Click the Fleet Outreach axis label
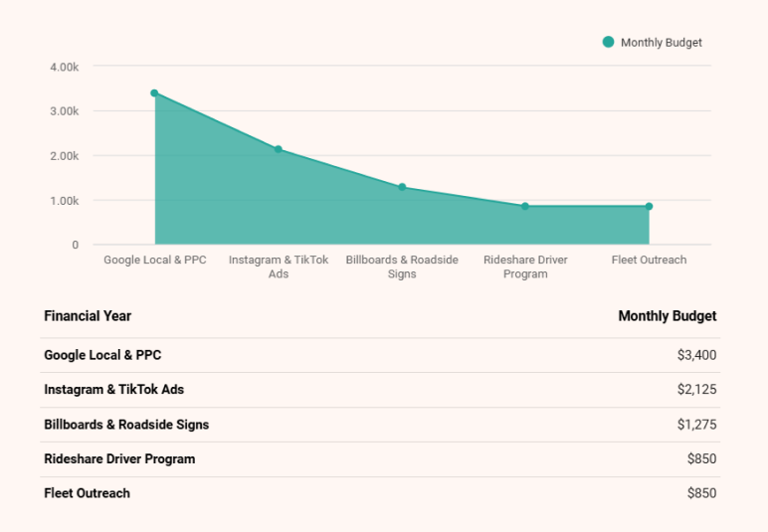Screen dimensions: 768x532 click(x=649, y=261)
